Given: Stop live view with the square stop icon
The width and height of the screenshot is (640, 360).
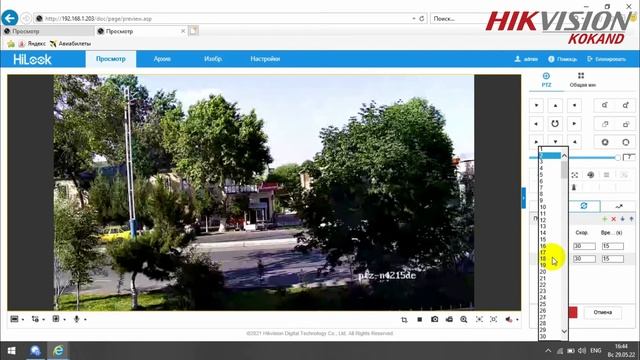Looking at the screenshot, I should pos(420,319).
